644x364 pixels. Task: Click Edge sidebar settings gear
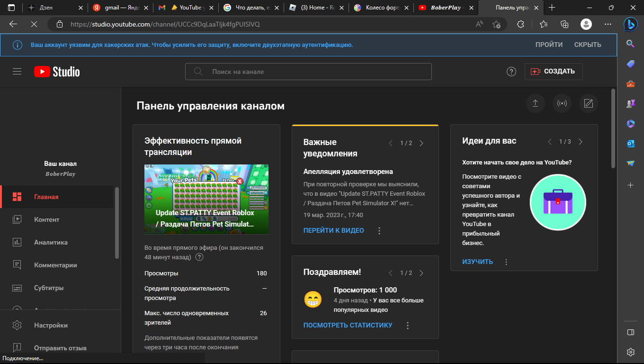coord(630,352)
